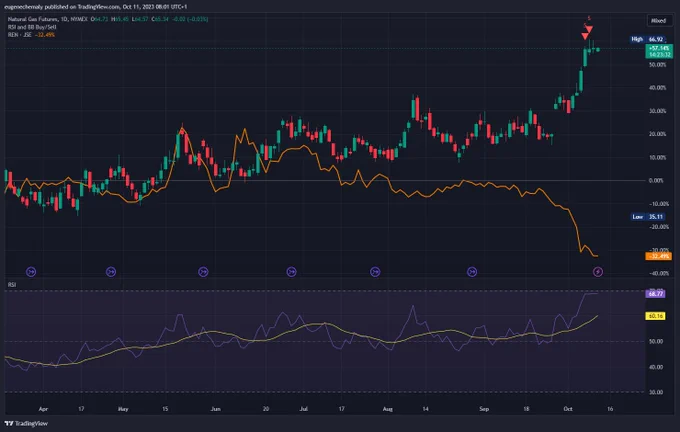
Task: Click the high value H65.45
Action: click(120, 19)
